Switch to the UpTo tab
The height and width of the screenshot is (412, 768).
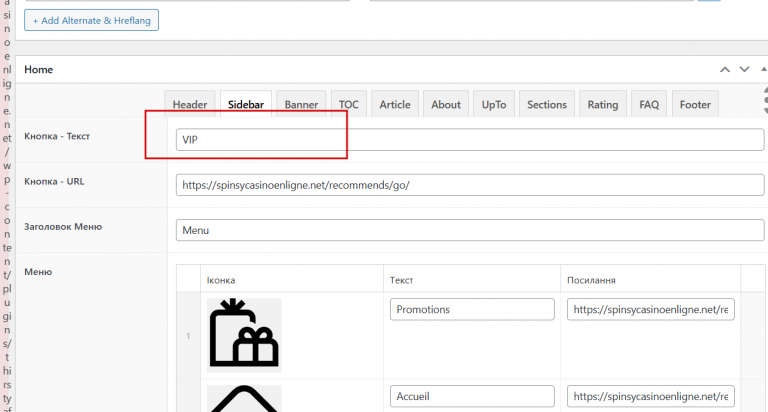(494, 104)
